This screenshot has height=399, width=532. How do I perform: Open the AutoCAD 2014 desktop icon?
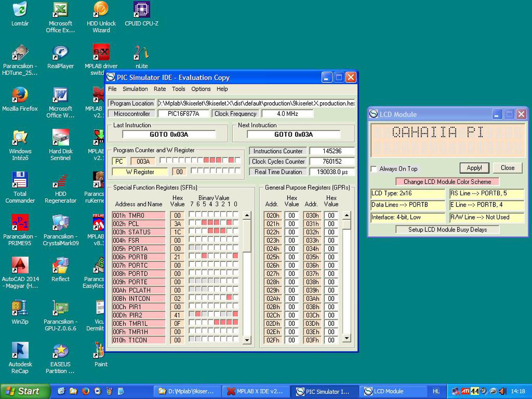20,273
